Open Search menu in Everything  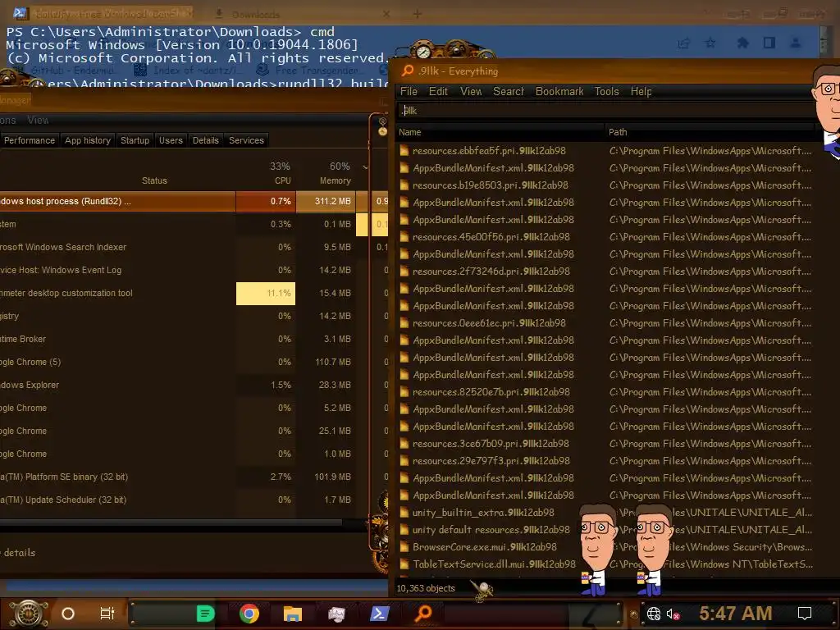(509, 92)
